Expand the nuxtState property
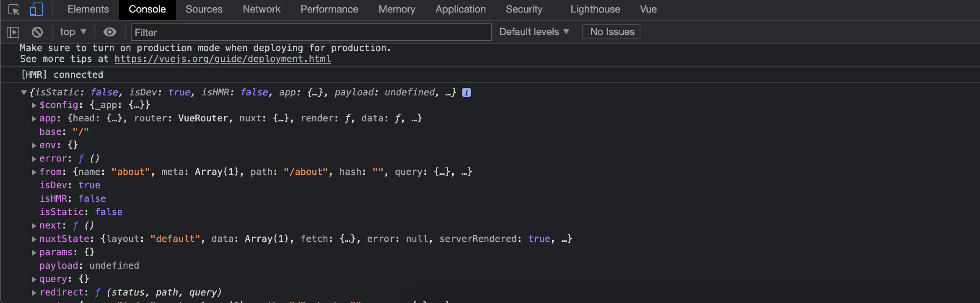This screenshot has width=980, height=303. coord(34,239)
